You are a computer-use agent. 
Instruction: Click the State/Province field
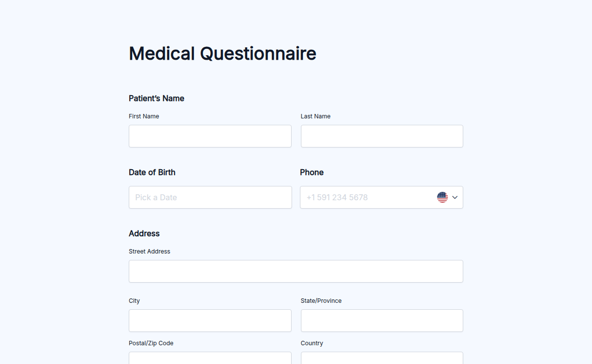381,320
